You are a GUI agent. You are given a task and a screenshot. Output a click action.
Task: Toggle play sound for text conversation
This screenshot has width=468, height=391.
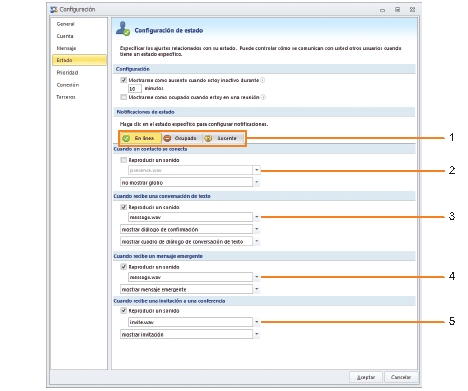pos(124,207)
